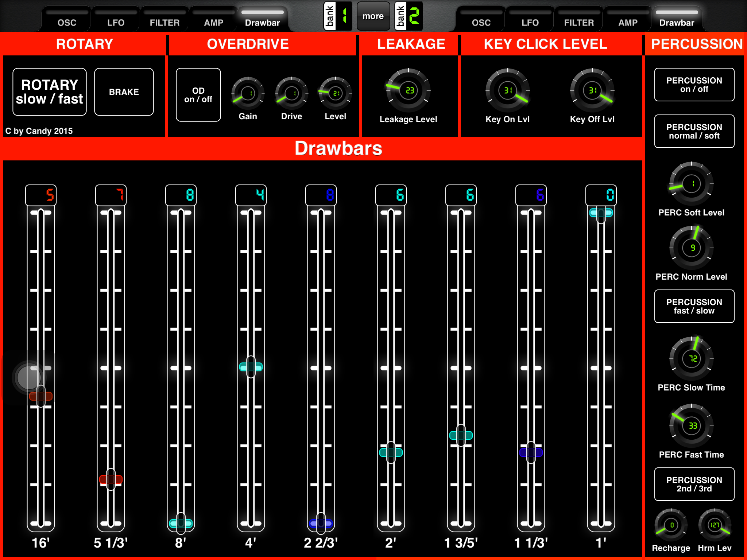This screenshot has width=747, height=560.
Task: Click the 4' drawbar handle
Action: (251, 367)
